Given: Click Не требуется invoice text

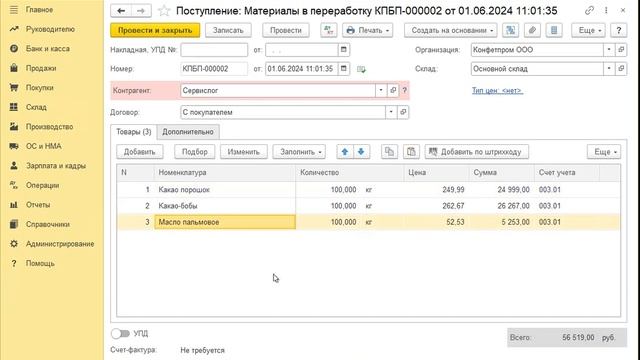Looking at the screenshot, I should 202,350.
